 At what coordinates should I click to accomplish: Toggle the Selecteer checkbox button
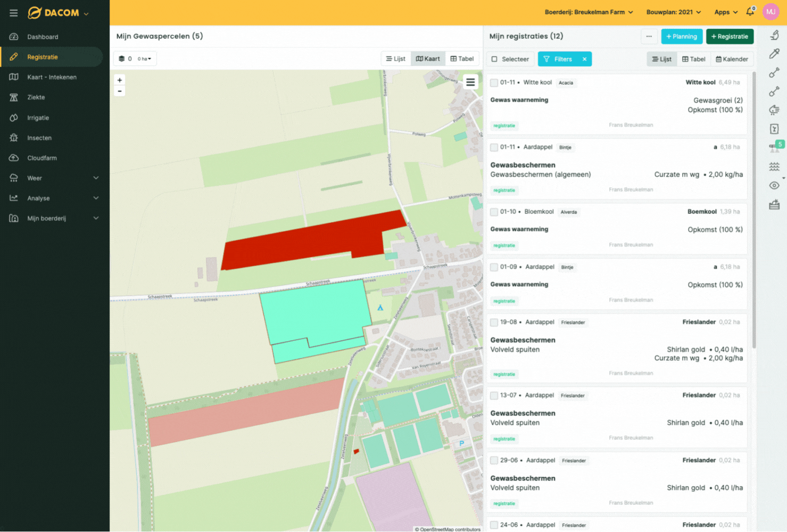(510, 59)
